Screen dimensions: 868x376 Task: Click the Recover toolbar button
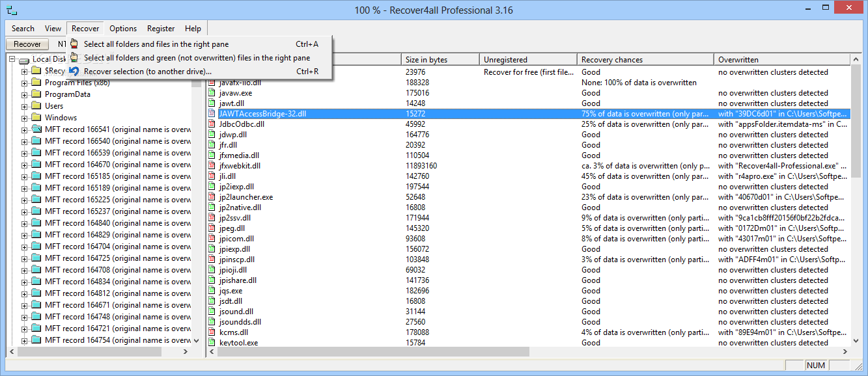27,44
